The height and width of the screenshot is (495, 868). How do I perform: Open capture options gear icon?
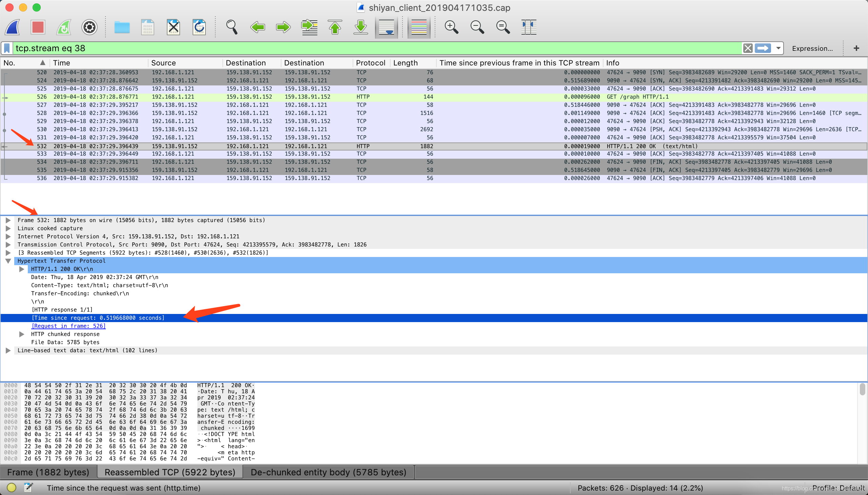tap(90, 27)
